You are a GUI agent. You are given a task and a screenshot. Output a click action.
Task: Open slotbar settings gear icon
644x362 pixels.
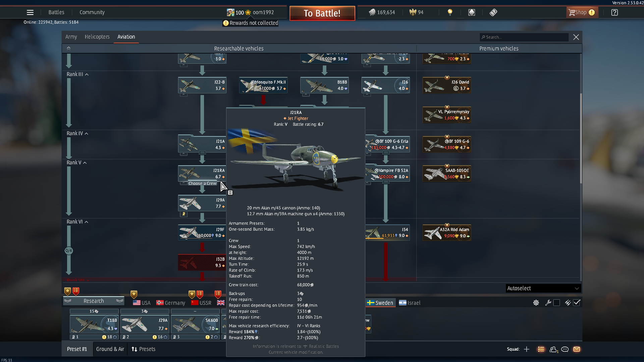(x=536, y=303)
